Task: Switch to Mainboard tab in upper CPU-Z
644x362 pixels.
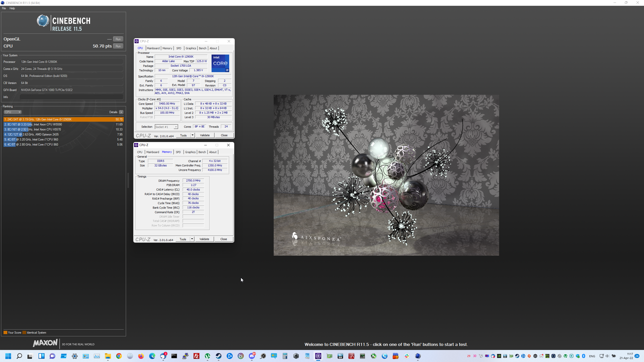Action: click(153, 48)
